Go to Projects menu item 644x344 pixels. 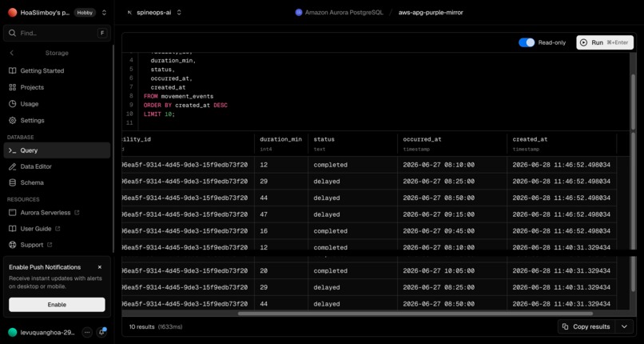[57, 87]
